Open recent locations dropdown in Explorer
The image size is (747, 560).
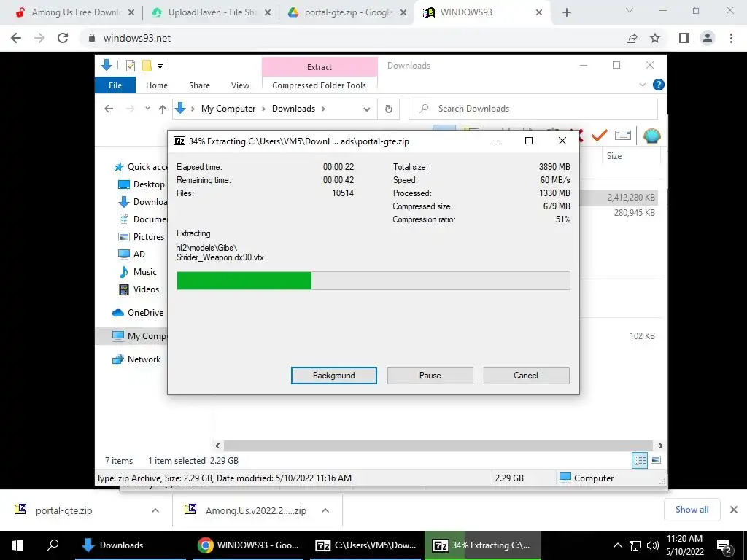[x=147, y=109]
